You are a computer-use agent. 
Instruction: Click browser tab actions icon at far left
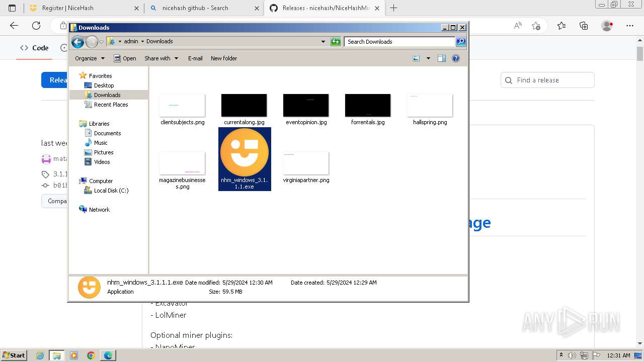(x=12, y=8)
